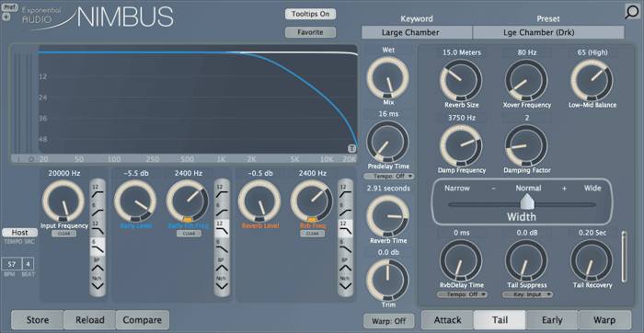Open Keyword selector showing Large Chamber
This screenshot has width=644, height=333.
pos(417,32)
